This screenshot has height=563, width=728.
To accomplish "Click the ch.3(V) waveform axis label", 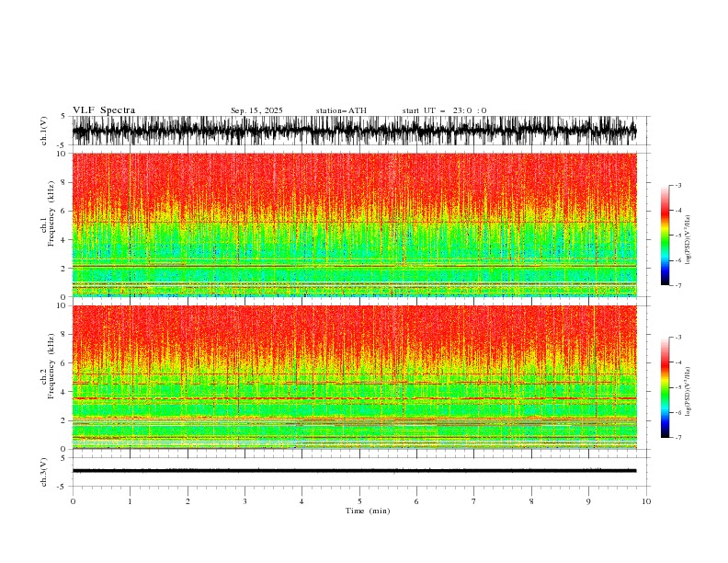I will [x=44, y=472].
